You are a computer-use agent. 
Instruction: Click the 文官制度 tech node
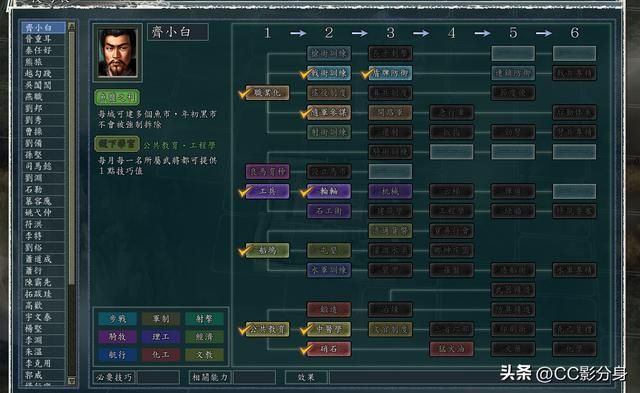(x=390, y=329)
